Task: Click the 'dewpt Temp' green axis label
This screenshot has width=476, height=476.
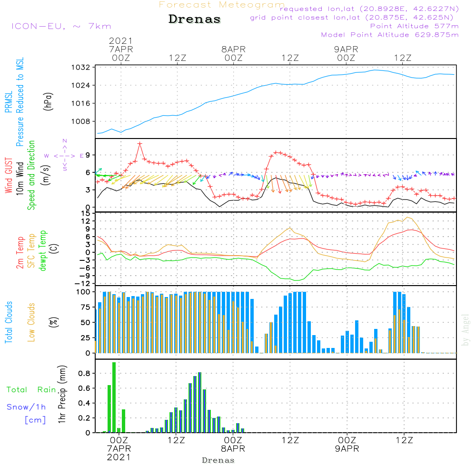Action: coord(43,251)
